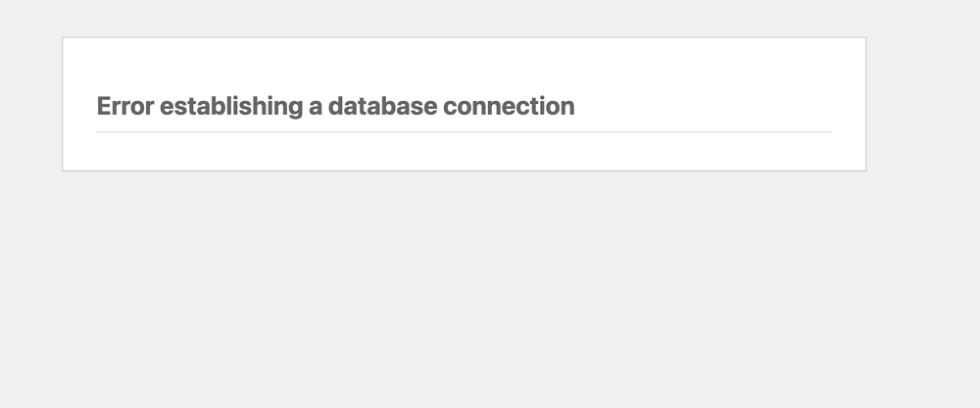
Task: Click the gray strip above the error box
Action: coord(464,18)
